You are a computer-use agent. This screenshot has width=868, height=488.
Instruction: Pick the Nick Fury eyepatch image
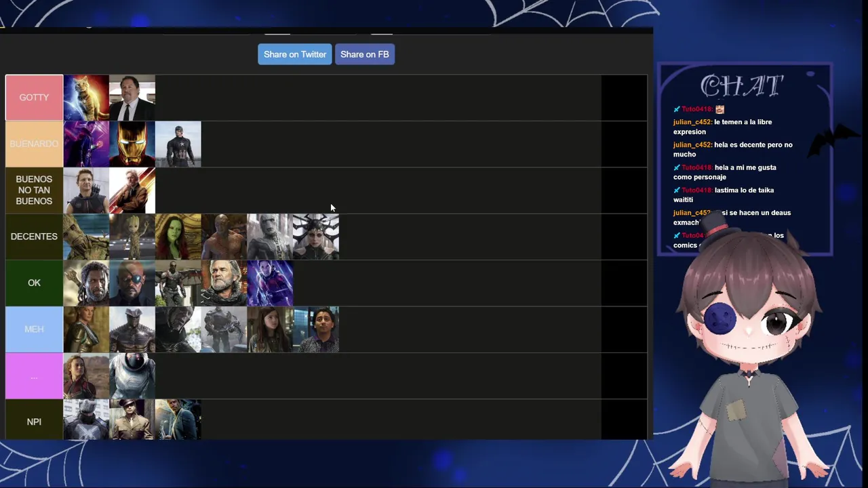pyautogui.click(x=132, y=283)
